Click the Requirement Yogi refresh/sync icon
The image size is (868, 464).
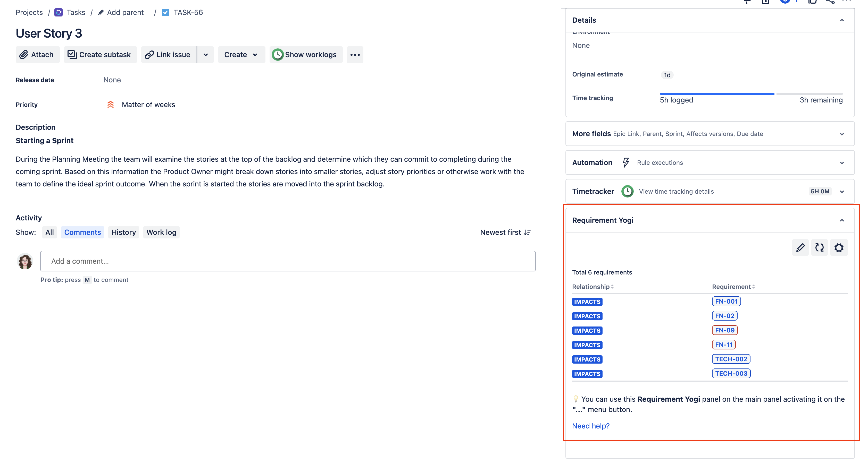(x=820, y=248)
